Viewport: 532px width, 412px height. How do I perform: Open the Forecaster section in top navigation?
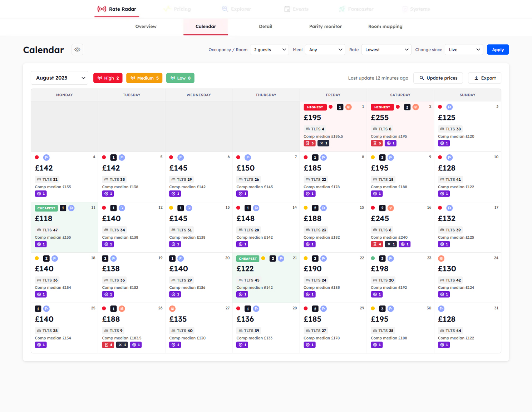[356, 9]
